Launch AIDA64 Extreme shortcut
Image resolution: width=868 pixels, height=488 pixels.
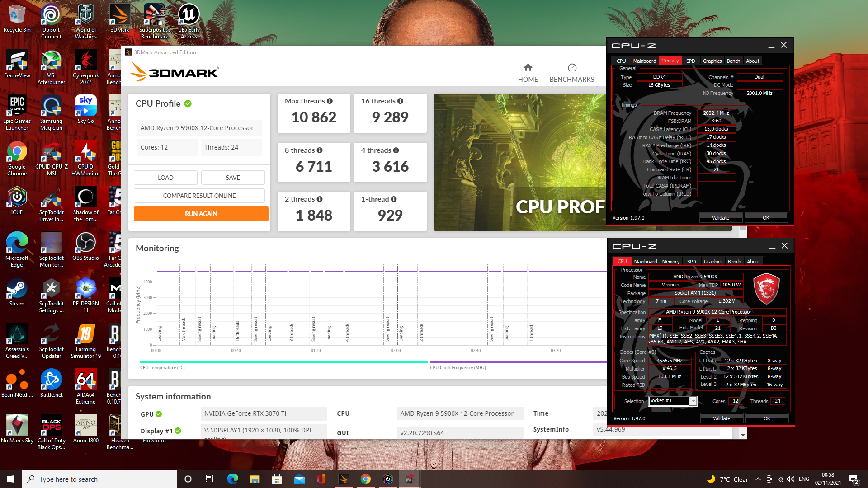pyautogui.click(x=85, y=386)
